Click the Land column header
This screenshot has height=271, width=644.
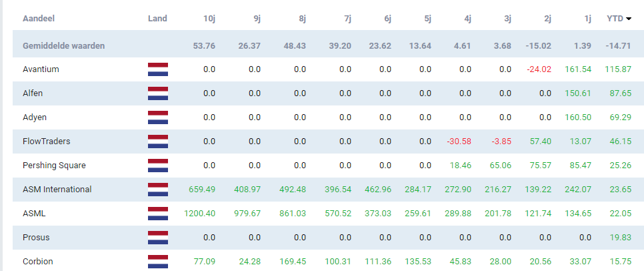tap(158, 19)
